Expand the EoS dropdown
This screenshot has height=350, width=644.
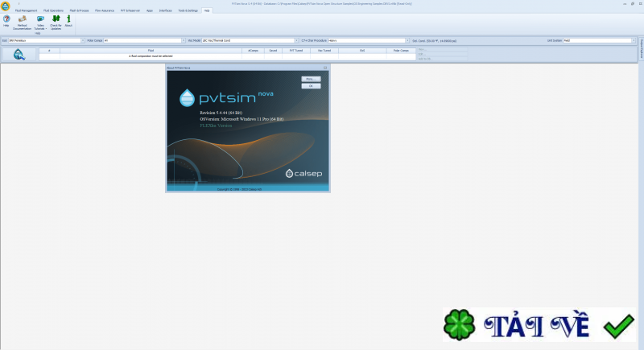[83, 40]
